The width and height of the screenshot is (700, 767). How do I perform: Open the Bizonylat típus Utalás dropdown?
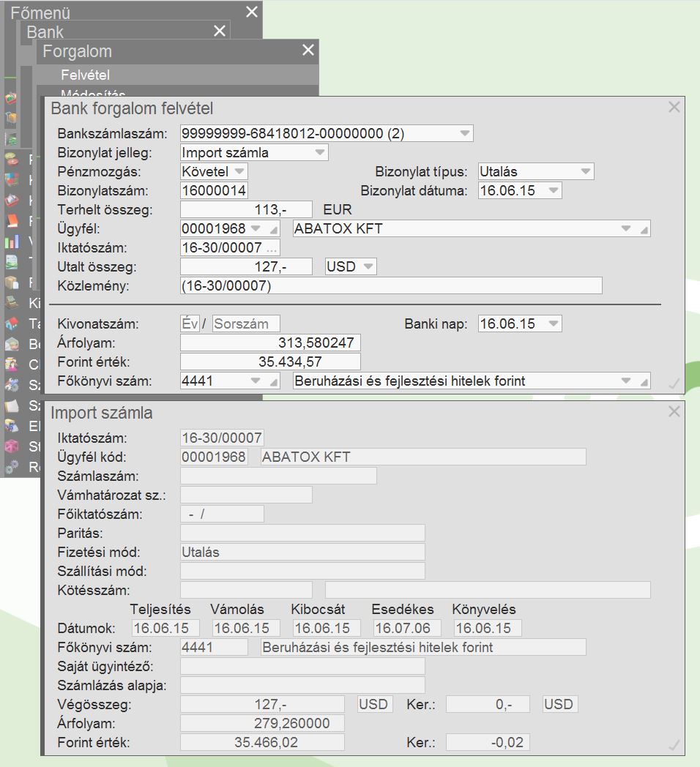(585, 172)
